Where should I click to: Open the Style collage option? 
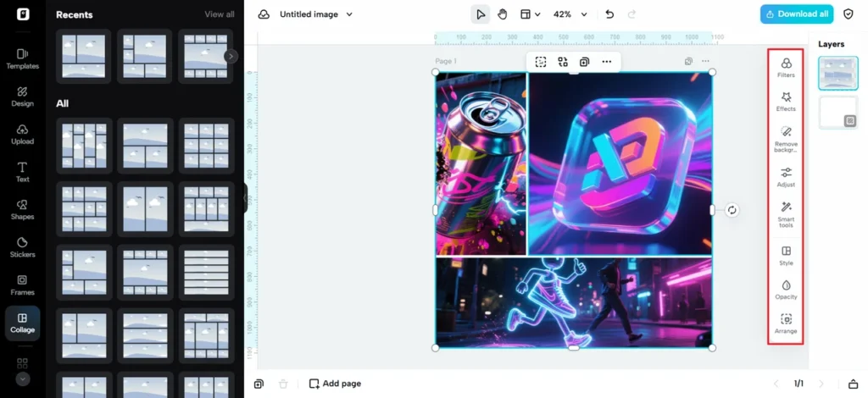(786, 256)
